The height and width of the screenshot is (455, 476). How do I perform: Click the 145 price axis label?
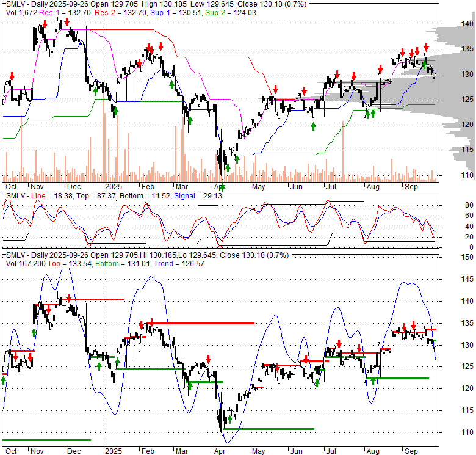(467, 279)
